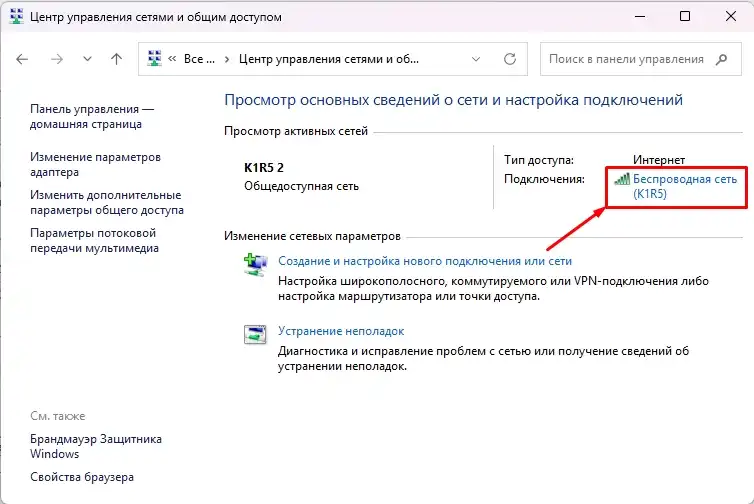Open the recent locations chevron
This screenshot has width=754, height=504.
pos(87,59)
